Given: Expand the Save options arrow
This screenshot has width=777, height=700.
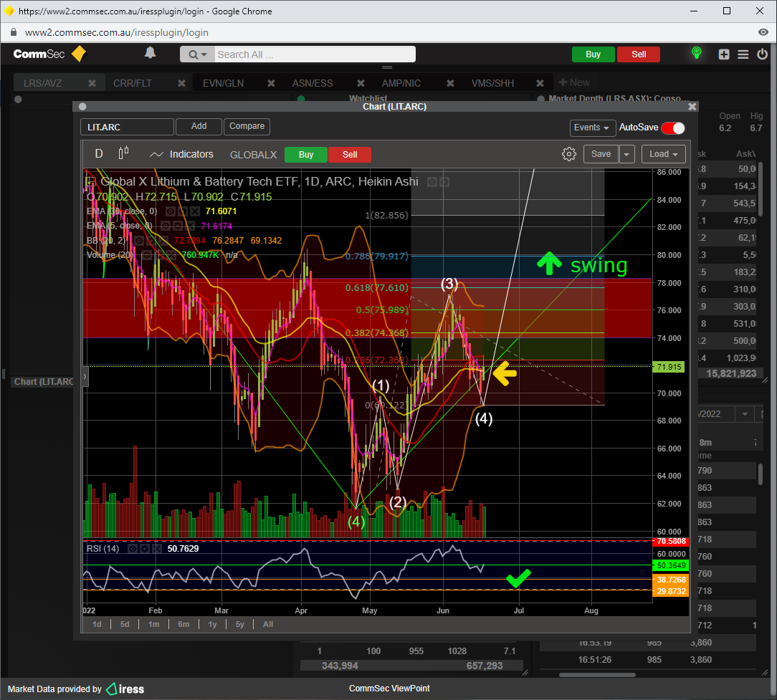Looking at the screenshot, I should [x=626, y=154].
